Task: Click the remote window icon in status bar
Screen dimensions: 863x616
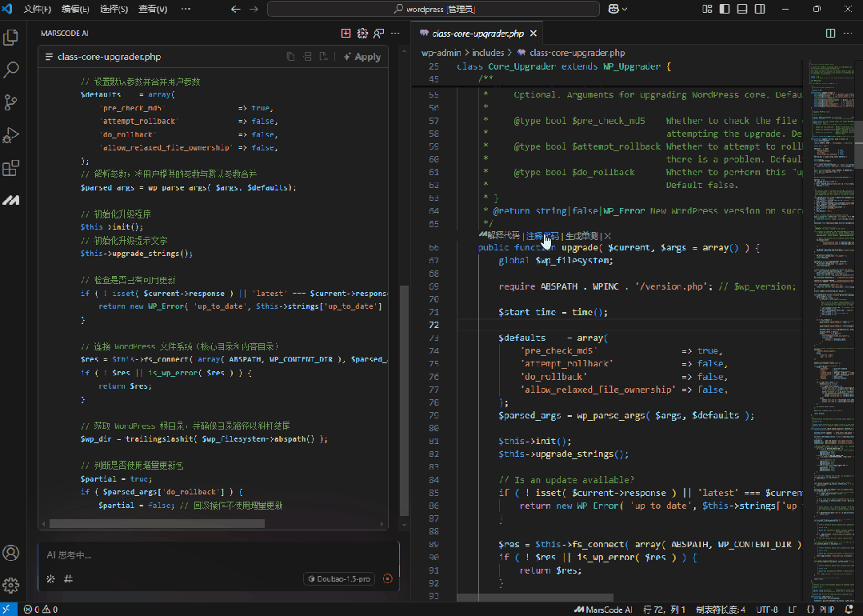Action: coord(8,610)
